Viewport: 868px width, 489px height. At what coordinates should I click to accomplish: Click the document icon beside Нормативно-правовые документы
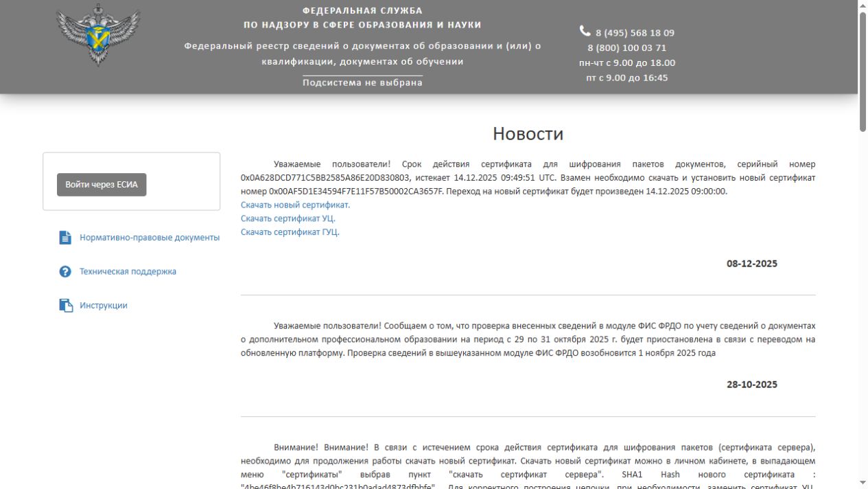pos(65,238)
